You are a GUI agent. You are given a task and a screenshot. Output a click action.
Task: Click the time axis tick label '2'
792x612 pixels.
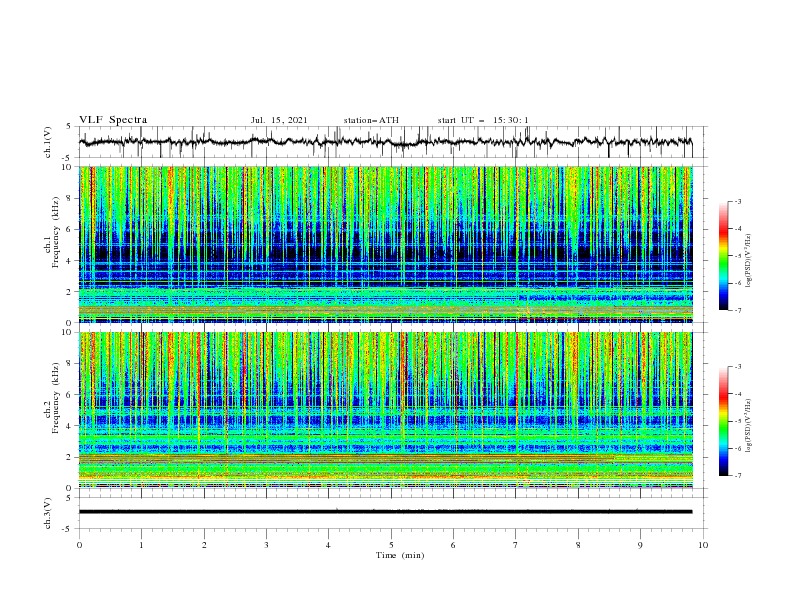coord(204,545)
